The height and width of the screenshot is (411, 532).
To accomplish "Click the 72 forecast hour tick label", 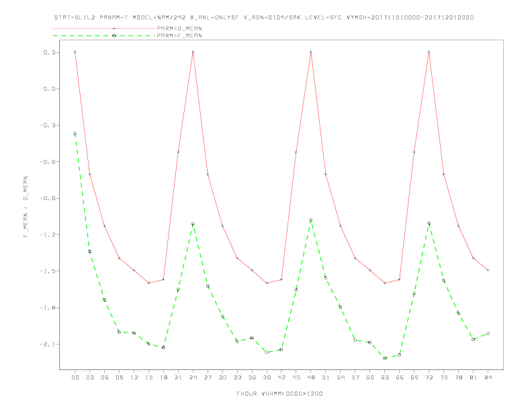I will point(429,377).
